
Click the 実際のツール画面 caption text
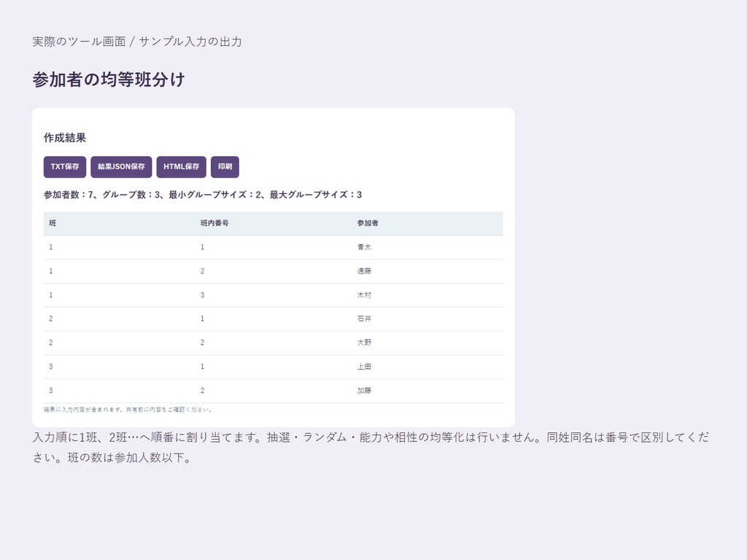tap(137, 42)
